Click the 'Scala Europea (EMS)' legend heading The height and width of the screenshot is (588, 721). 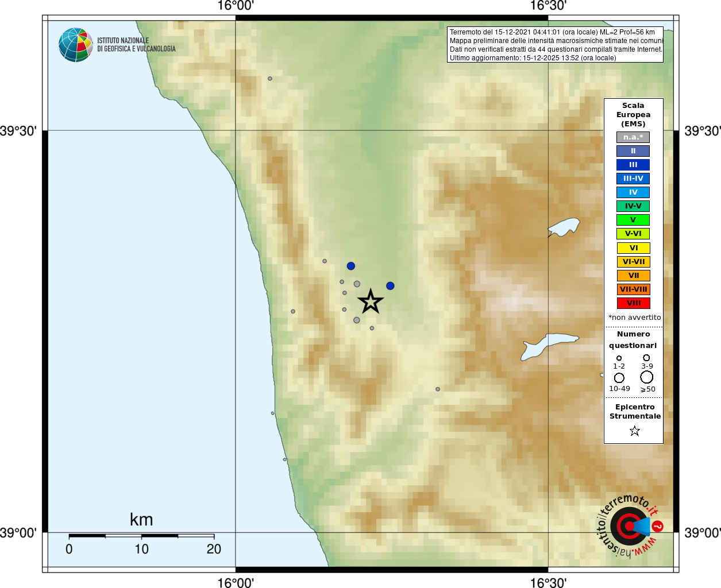pyautogui.click(x=633, y=115)
